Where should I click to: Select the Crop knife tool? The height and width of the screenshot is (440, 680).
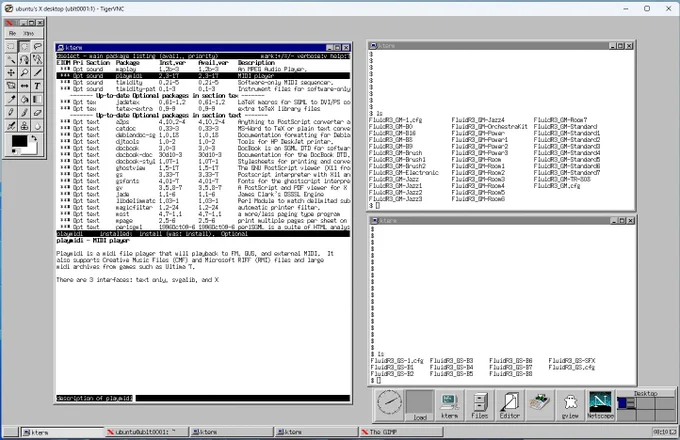[x=37, y=73]
